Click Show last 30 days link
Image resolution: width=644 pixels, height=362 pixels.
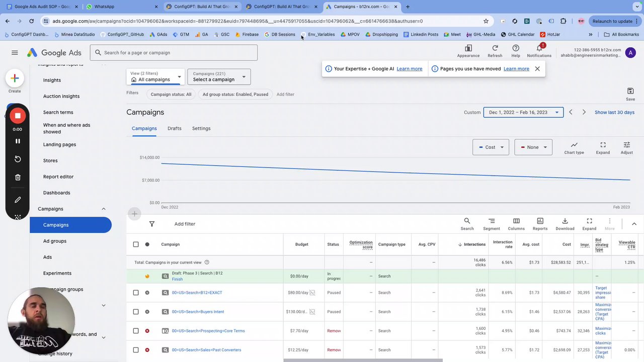tap(614, 112)
